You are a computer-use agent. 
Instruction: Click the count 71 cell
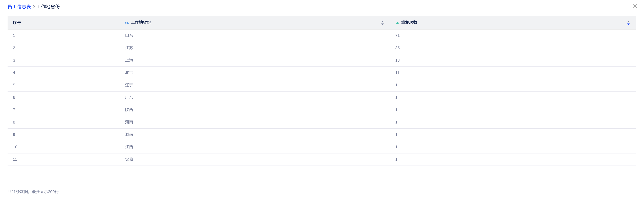pyautogui.click(x=397, y=36)
